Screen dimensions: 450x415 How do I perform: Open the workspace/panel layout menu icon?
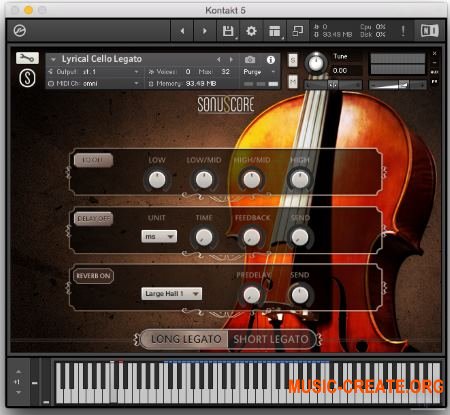275,31
